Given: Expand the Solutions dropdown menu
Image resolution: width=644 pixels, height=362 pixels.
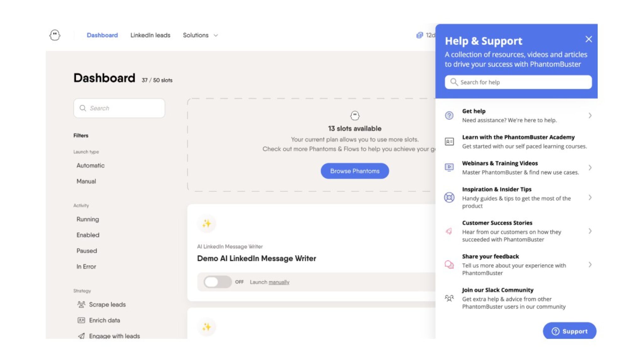Looking at the screenshot, I should [x=200, y=35].
